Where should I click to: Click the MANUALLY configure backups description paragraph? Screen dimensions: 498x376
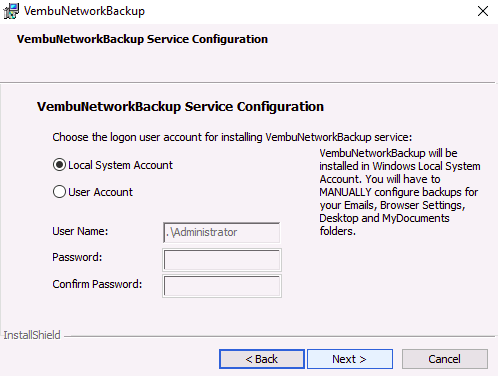pyautogui.click(x=400, y=192)
